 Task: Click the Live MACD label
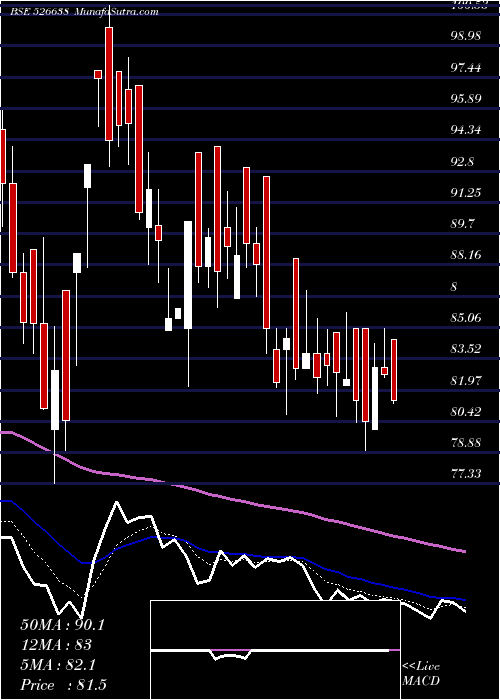(x=421, y=673)
